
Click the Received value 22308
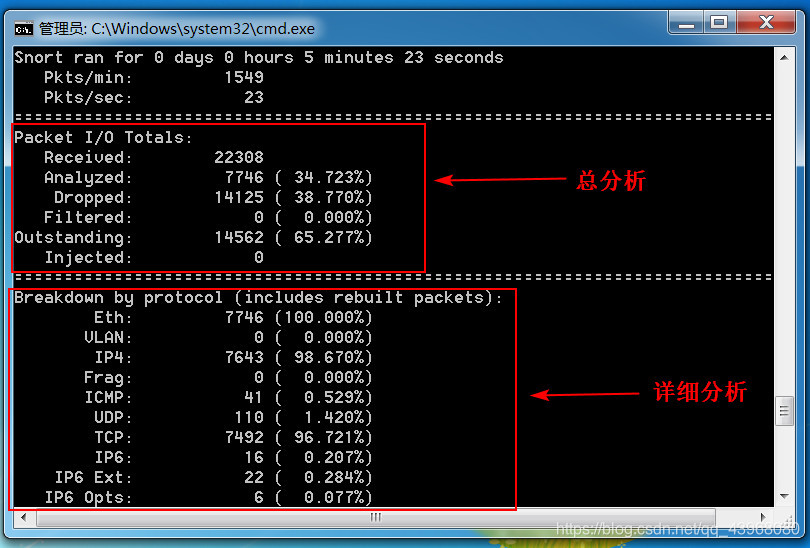239,158
